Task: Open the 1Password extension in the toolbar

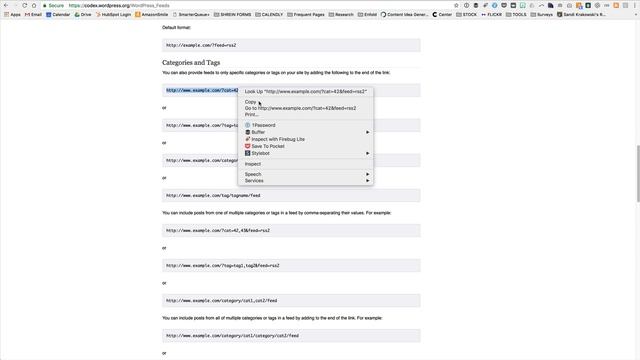Action: [x=467, y=5]
